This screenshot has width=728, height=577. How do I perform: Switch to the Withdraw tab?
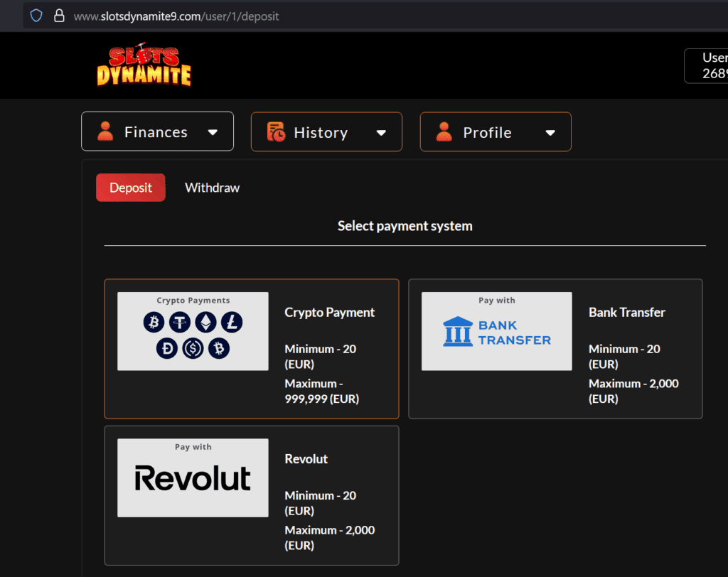(212, 188)
